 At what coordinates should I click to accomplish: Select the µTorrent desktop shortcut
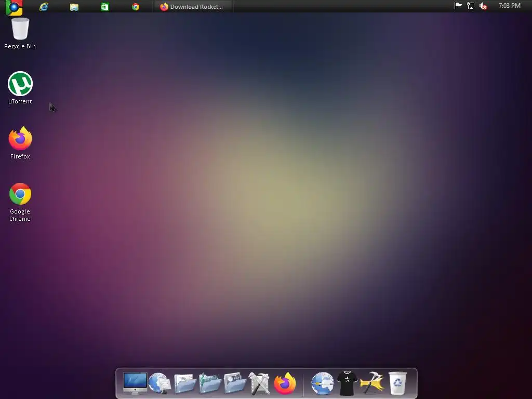(x=20, y=88)
